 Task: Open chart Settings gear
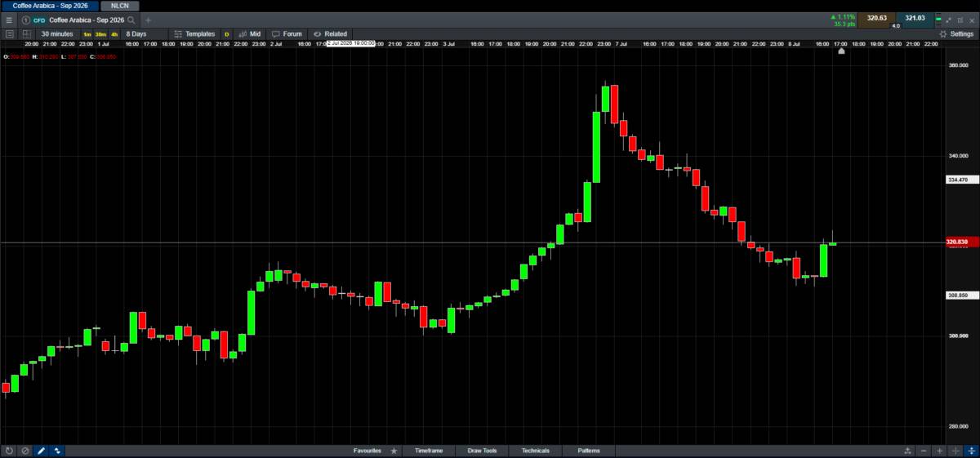point(955,34)
